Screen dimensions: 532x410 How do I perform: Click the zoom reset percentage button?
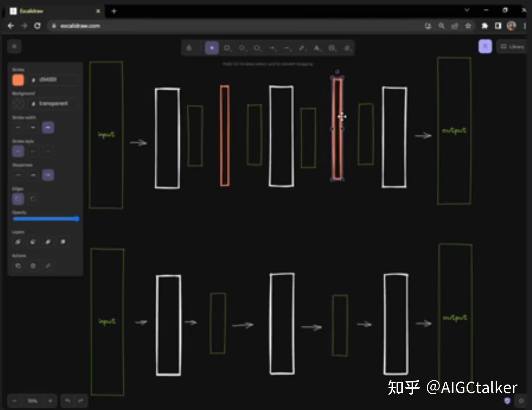coord(32,401)
